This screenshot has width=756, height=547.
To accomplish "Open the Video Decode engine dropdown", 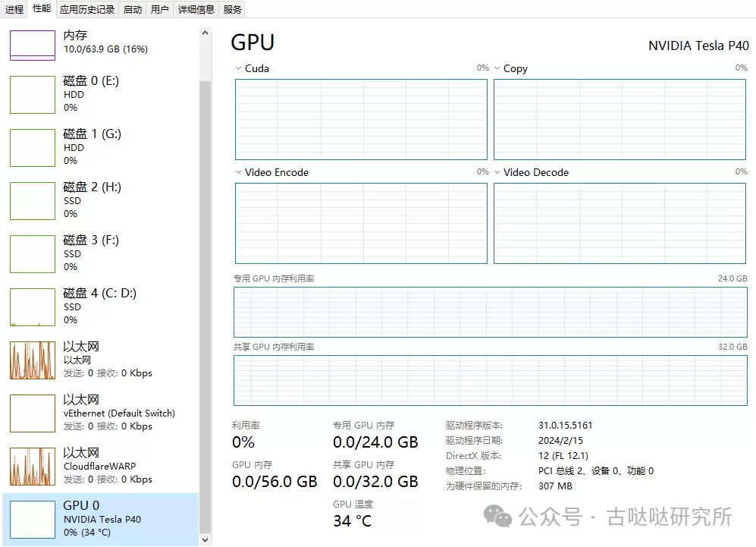I will [497, 172].
